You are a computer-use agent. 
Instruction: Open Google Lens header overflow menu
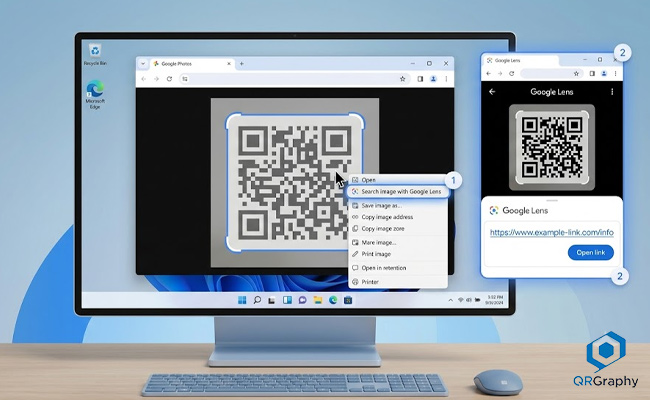[612, 92]
